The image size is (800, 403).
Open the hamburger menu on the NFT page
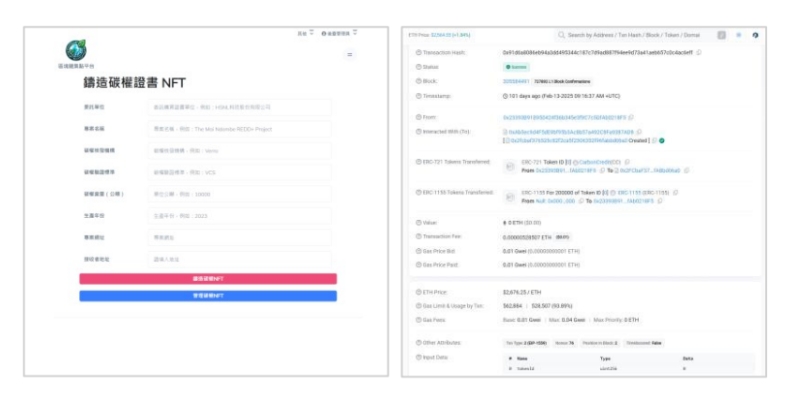pos(349,54)
